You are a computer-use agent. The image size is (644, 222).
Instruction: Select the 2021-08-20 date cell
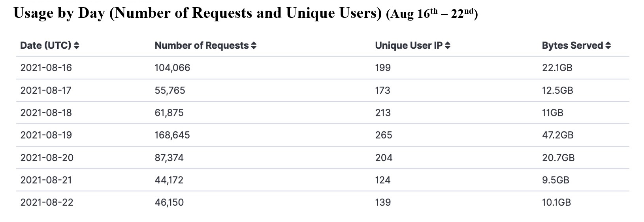[x=47, y=157]
